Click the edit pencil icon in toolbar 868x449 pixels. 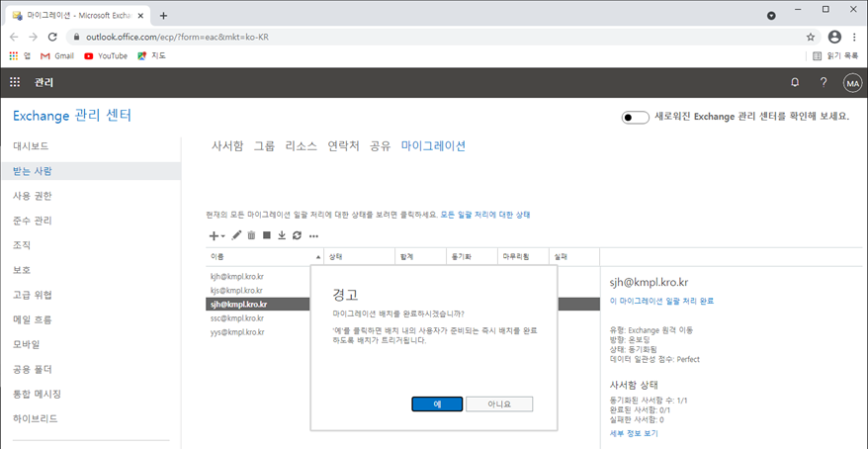236,235
